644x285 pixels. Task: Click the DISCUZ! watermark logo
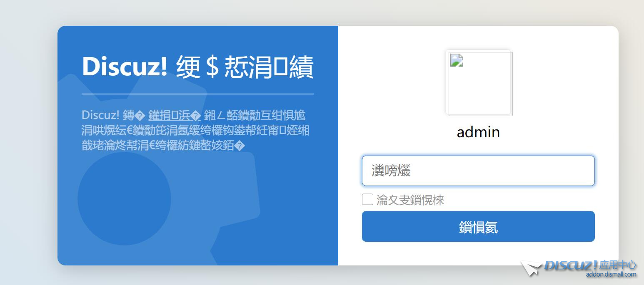click(571, 265)
